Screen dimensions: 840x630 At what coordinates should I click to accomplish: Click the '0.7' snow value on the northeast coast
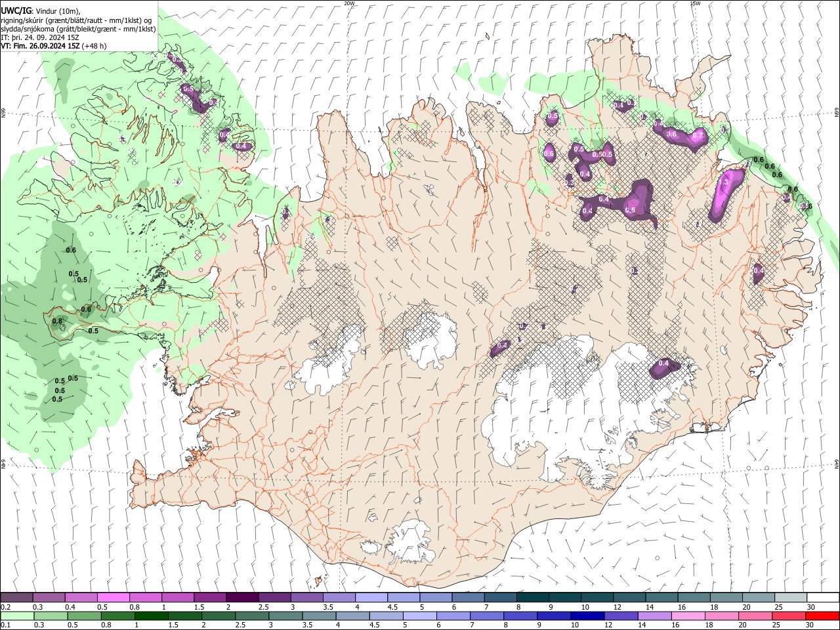pyautogui.click(x=698, y=135)
